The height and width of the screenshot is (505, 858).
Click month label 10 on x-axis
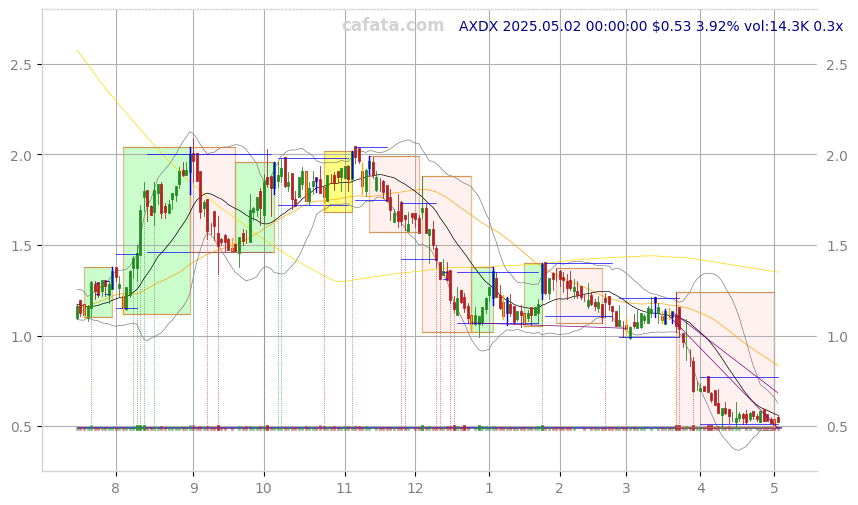264,488
